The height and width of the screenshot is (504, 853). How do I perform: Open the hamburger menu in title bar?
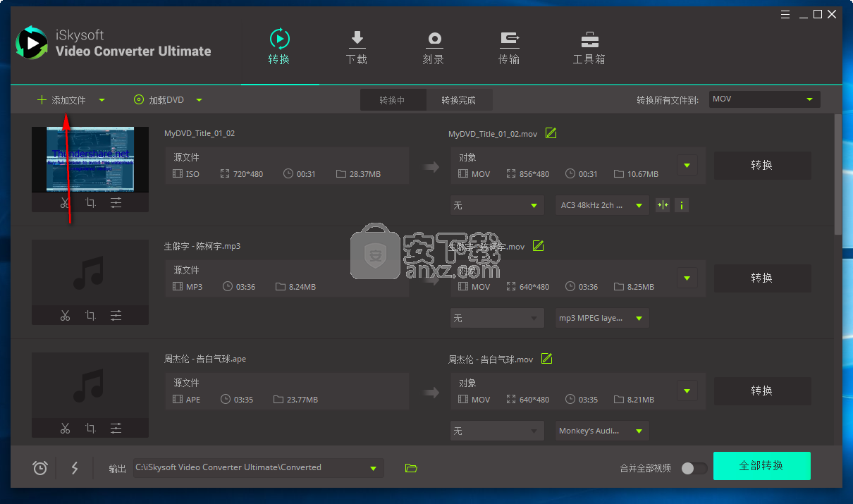pyautogui.click(x=786, y=14)
